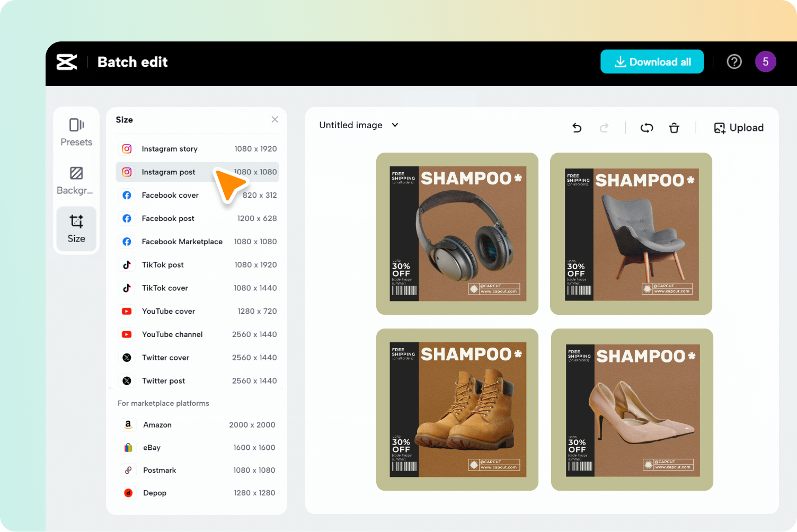This screenshot has height=532, width=797.
Task: Click the CapCut logo icon
Action: (67, 62)
